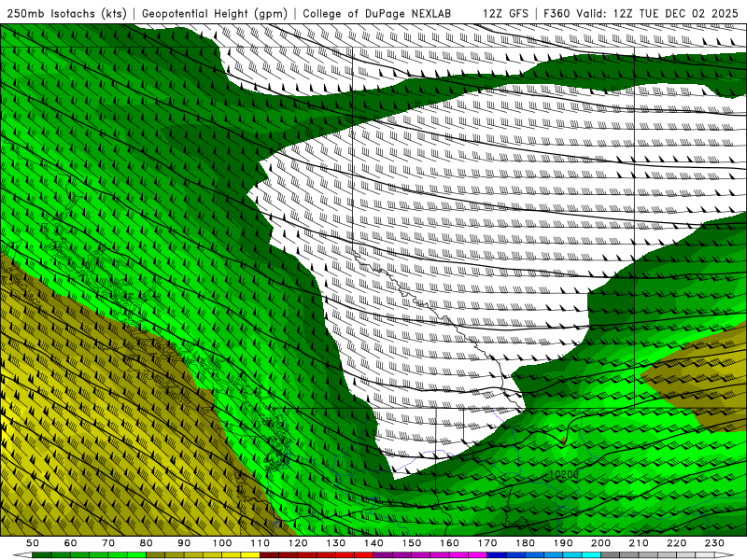
Task: Click the 180 knot colorbar label
Action: point(525,543)
